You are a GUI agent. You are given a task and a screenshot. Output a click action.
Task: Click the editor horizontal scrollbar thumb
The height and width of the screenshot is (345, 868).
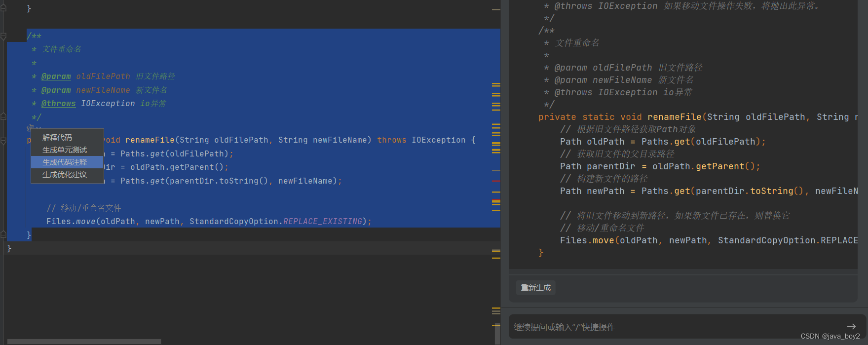tap(84, 342)
